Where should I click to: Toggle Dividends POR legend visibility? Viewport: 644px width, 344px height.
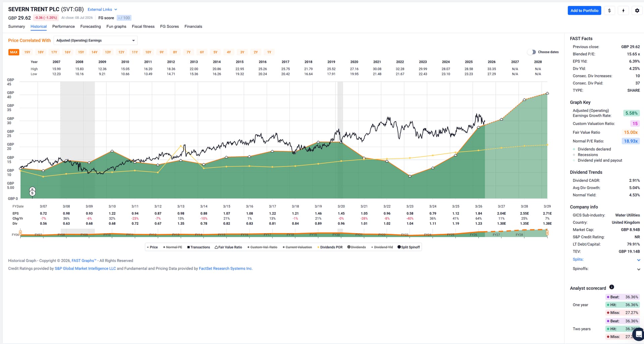(330, 247)
